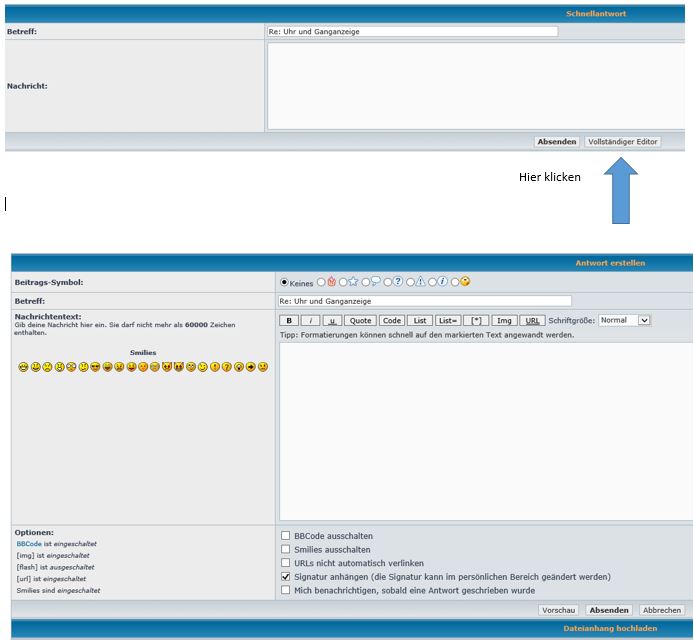Insert a link with the URL button
The width and height of the screenshot is (694, 640).
(x=532, y=320)
